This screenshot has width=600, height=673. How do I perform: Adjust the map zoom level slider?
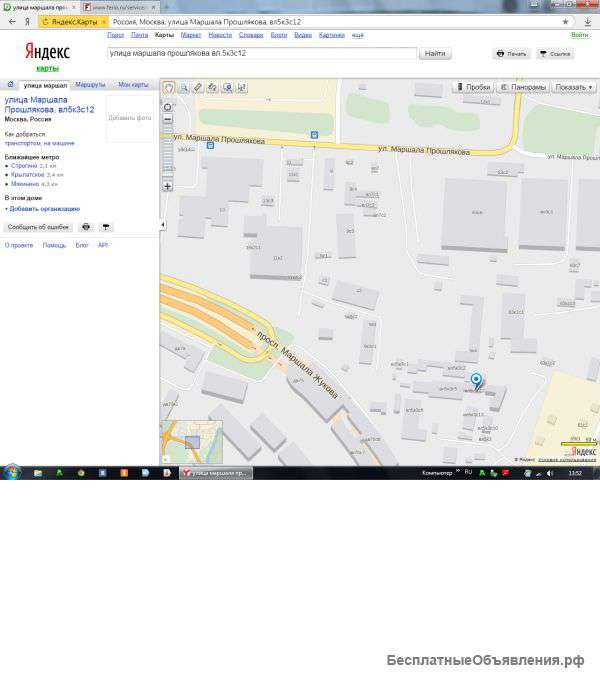[168, 153]
